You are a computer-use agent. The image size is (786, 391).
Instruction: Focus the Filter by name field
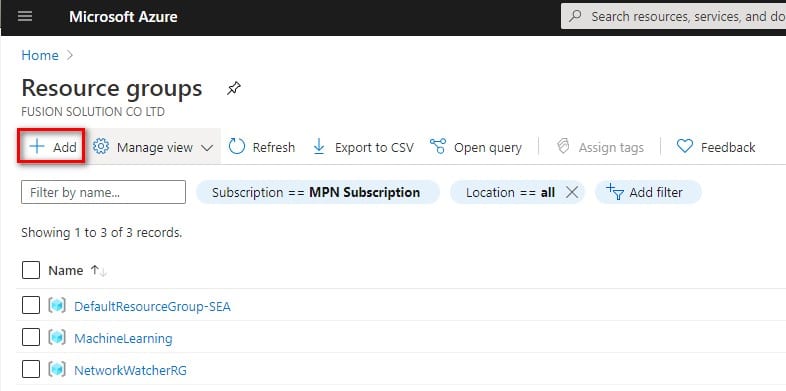(103, 192)
